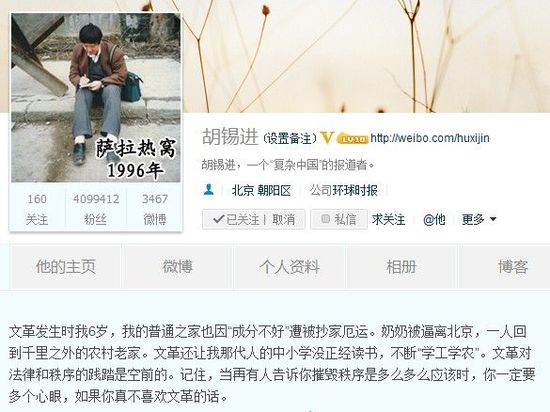
Task: Click the message icon beside 私信
Action: (x=326, y=219)
